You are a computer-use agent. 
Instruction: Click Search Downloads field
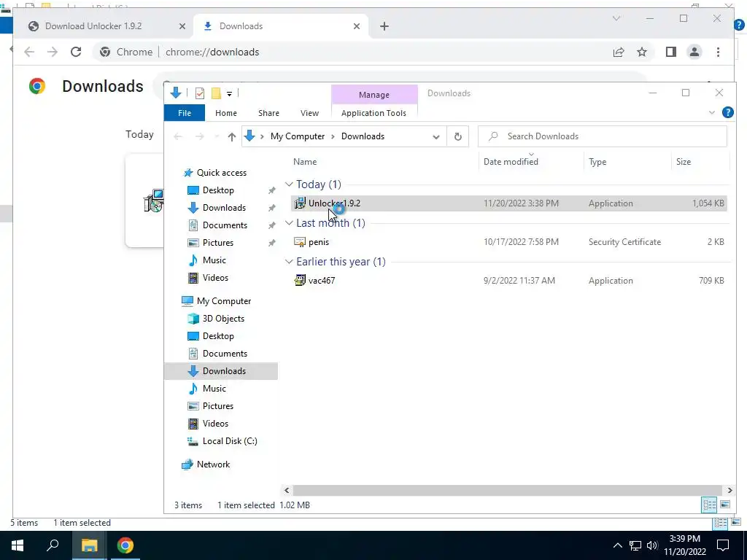(602, 136)
